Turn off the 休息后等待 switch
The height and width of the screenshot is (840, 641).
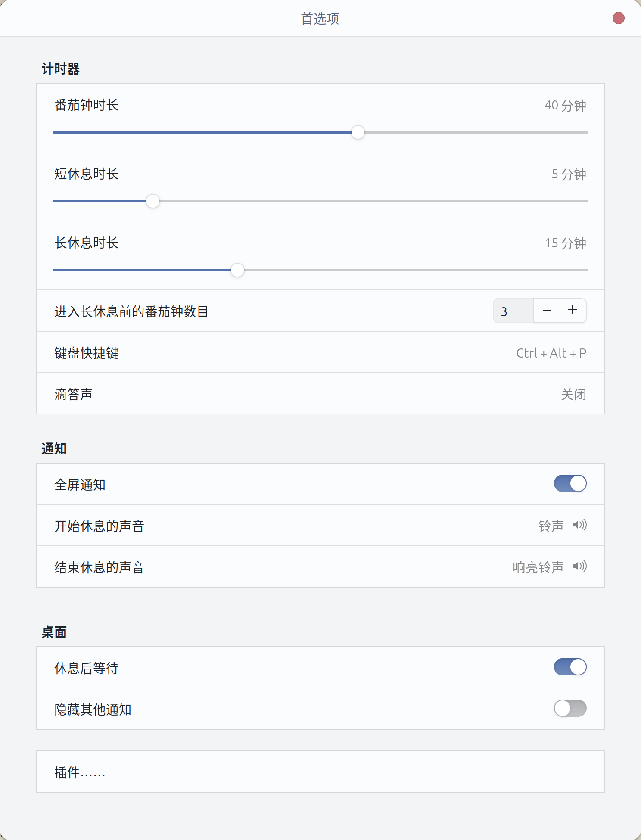point(570,667)
